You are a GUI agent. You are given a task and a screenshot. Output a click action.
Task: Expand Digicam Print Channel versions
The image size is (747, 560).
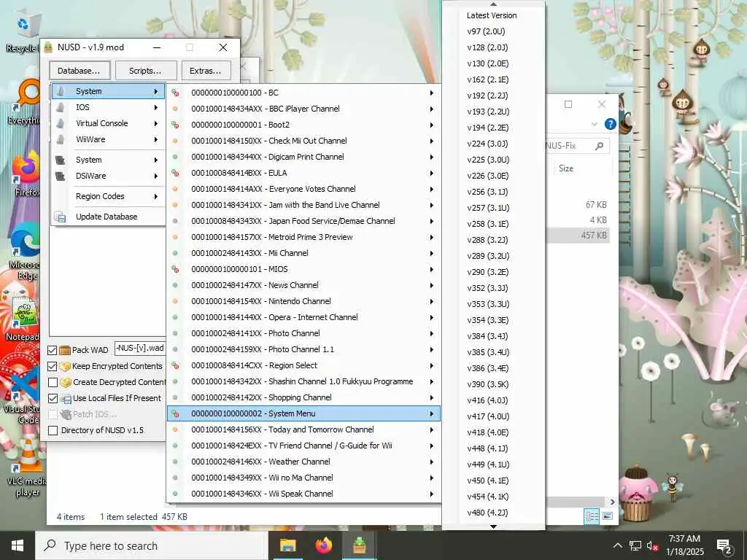[x=303, y=157]
